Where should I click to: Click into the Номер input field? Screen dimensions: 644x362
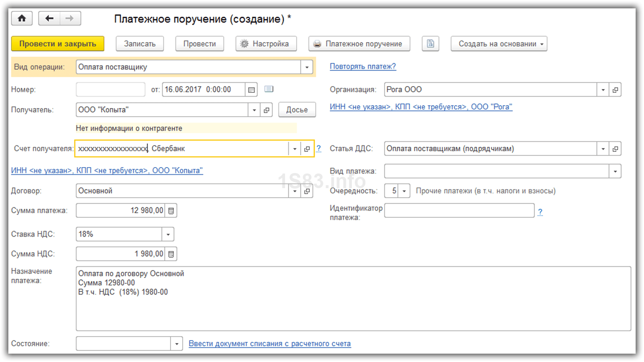(110, 89)
